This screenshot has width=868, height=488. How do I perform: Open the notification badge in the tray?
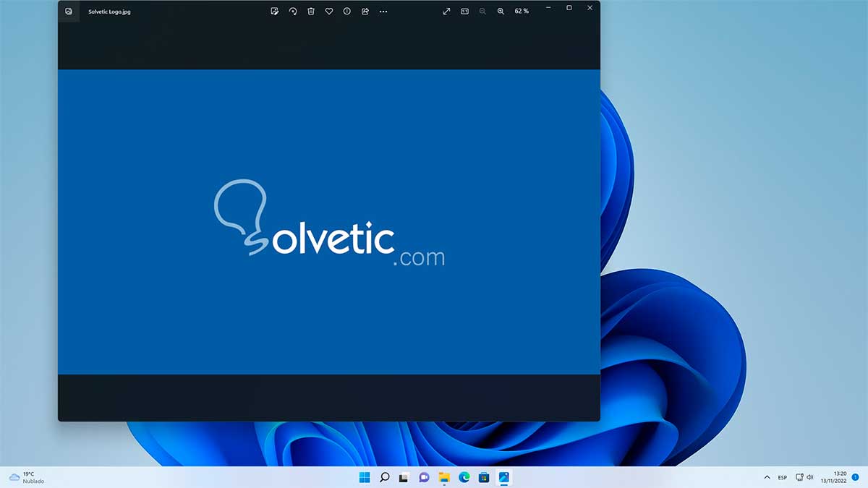tap(855, 477)
